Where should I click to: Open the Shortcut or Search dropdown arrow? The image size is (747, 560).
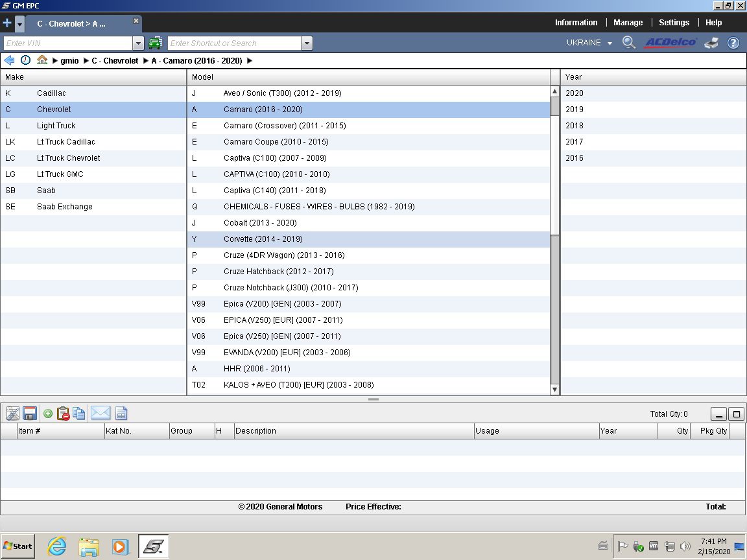(307, 43)
